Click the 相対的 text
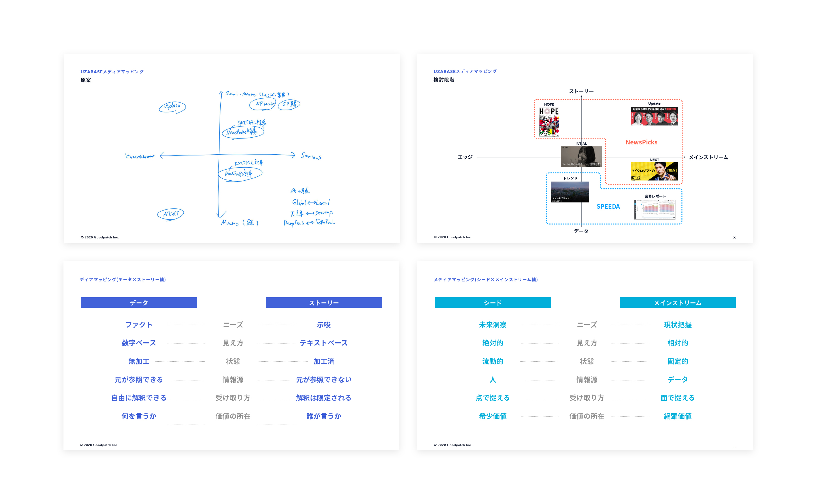This screenshot has height=504, width=816. point(677,343)
